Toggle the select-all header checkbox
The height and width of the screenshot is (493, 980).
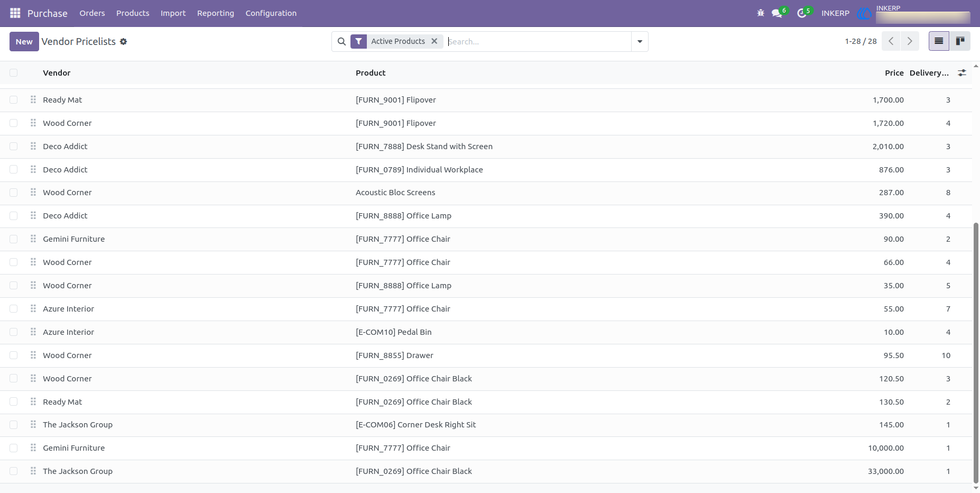point(14,73)
